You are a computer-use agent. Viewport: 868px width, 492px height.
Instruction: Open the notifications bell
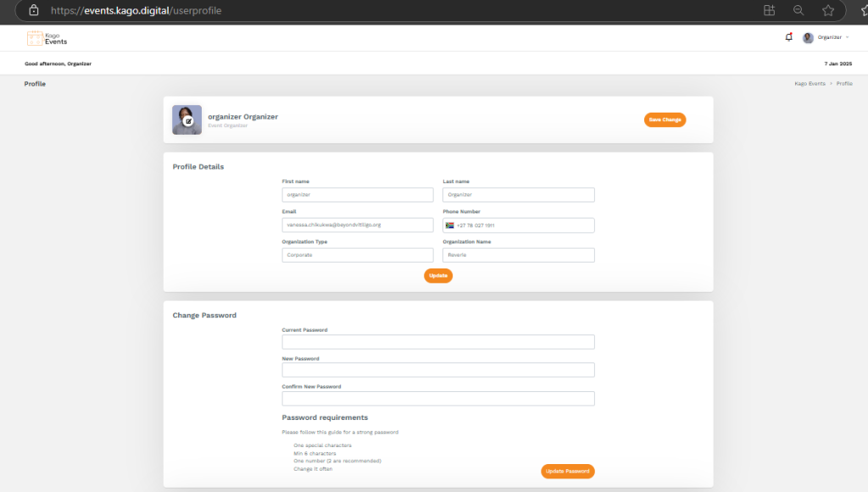click(x=789, y=37)
